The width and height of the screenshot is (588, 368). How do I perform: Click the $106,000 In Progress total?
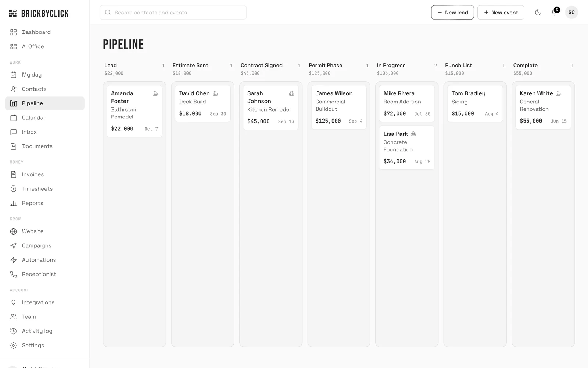point(388,74)
